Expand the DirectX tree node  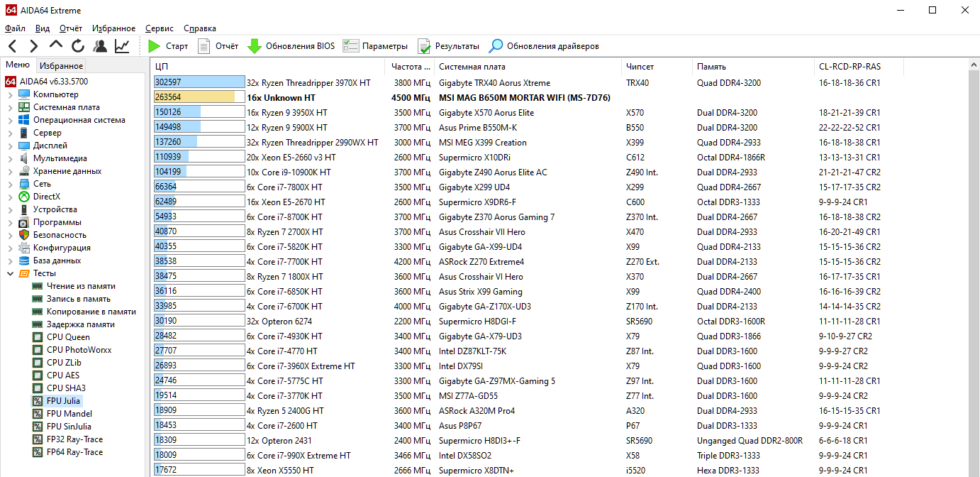click(10, 197)
